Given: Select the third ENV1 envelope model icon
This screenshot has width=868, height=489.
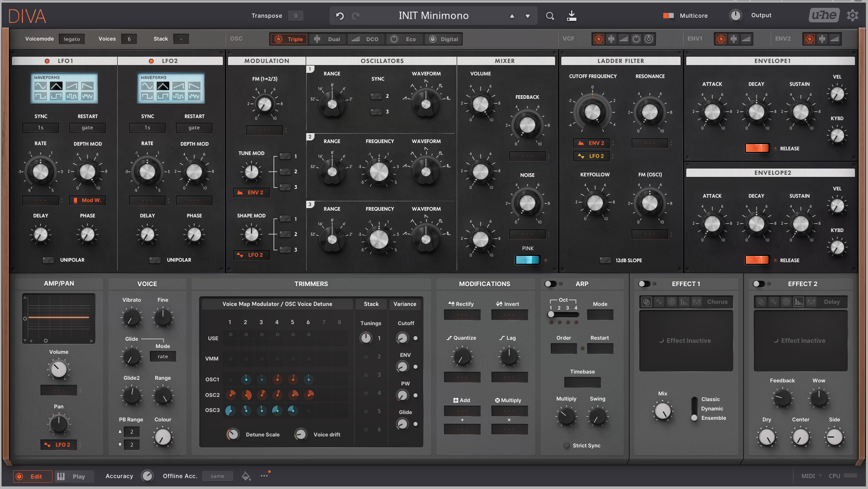Looking at the screenshot, I should pos(746,39).
